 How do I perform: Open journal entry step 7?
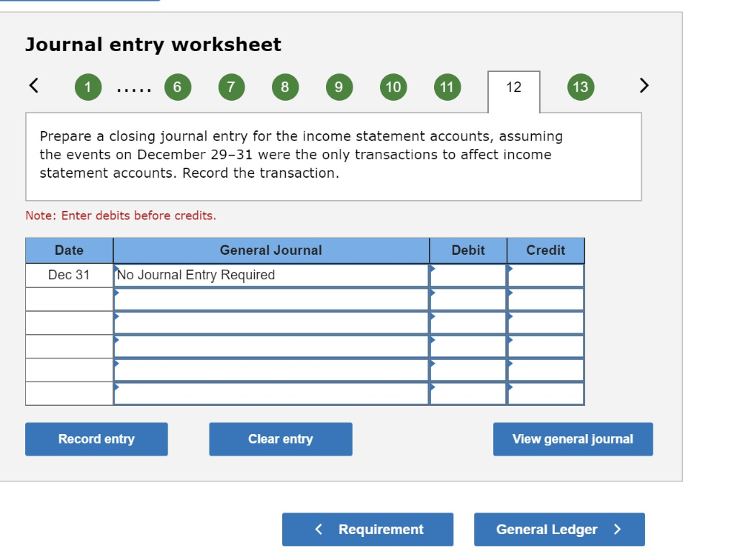(231, 87)
